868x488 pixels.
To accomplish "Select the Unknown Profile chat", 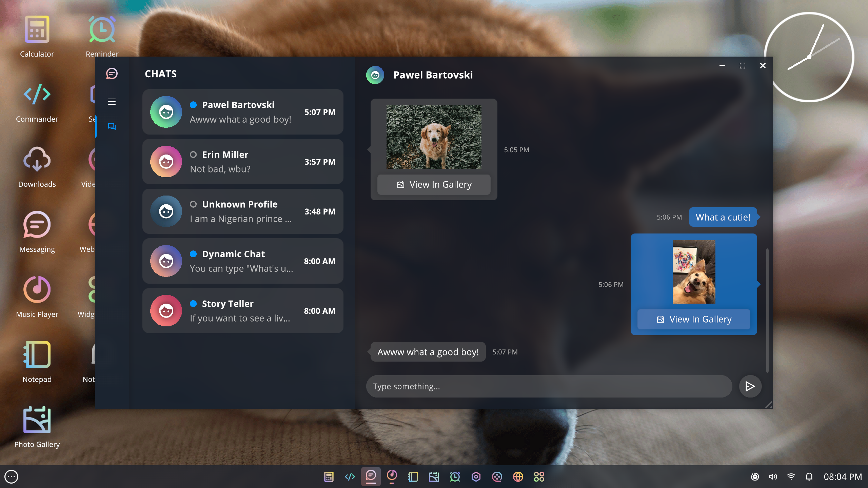I will pos(243,211).
